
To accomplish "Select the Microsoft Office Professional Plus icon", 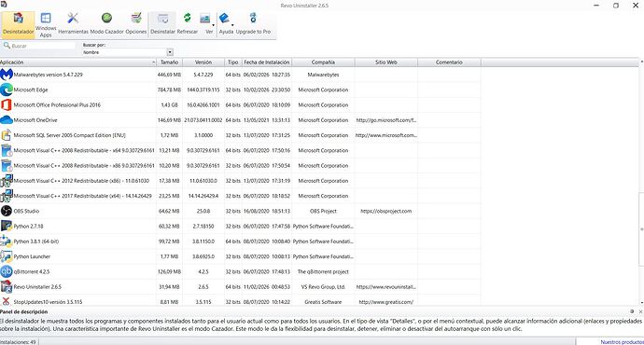I will (x=7, y=105).
